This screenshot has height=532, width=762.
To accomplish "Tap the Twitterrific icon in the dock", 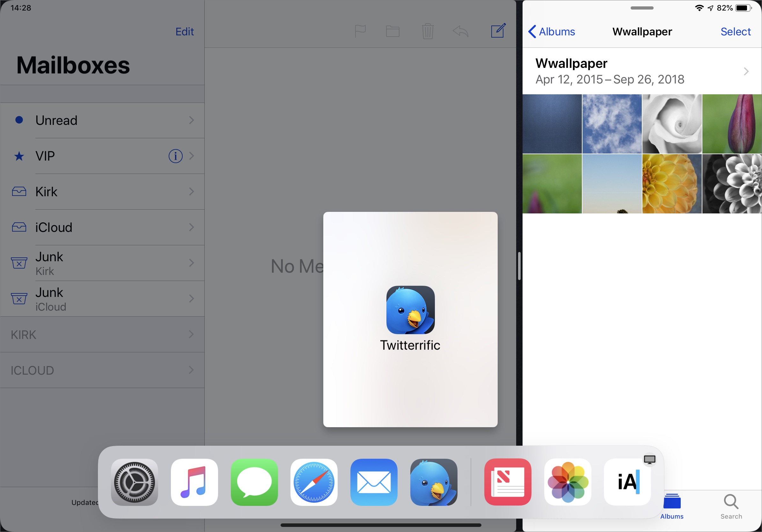I will (x=434, y=482).
